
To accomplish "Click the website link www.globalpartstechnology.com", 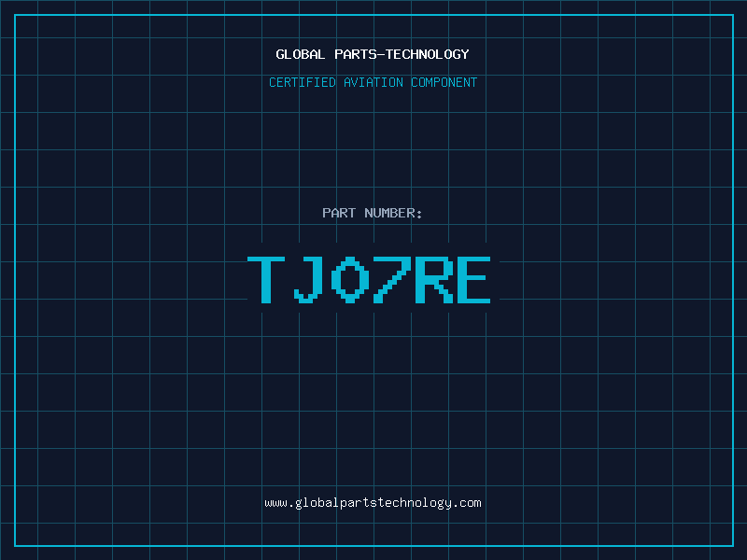I will click(x=373, y=503).
